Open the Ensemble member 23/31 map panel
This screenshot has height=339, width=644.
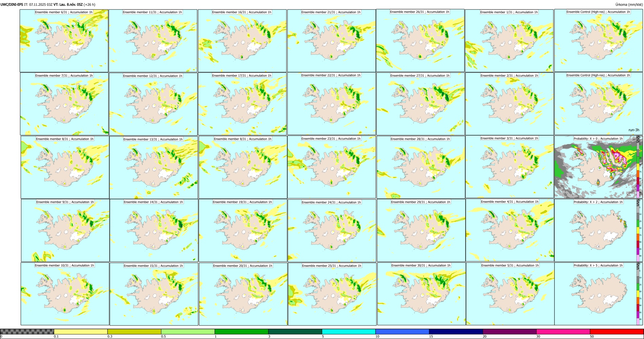tap(331, 167)
